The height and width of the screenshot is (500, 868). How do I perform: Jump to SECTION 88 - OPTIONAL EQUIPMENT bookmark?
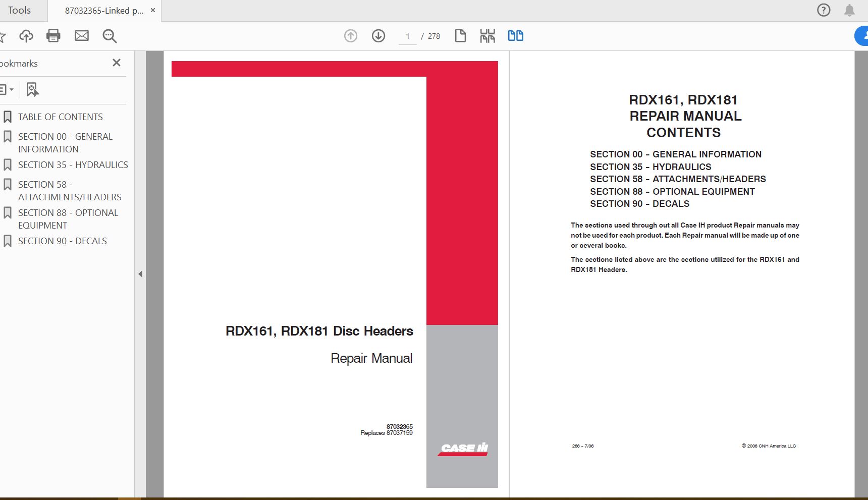[x=68, y=219]
